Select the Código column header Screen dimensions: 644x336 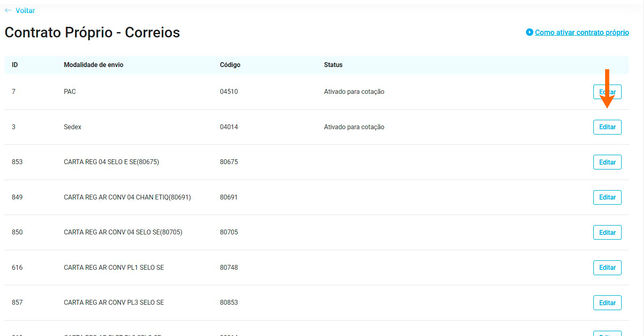pyautogui.click(x=230, y=65)
